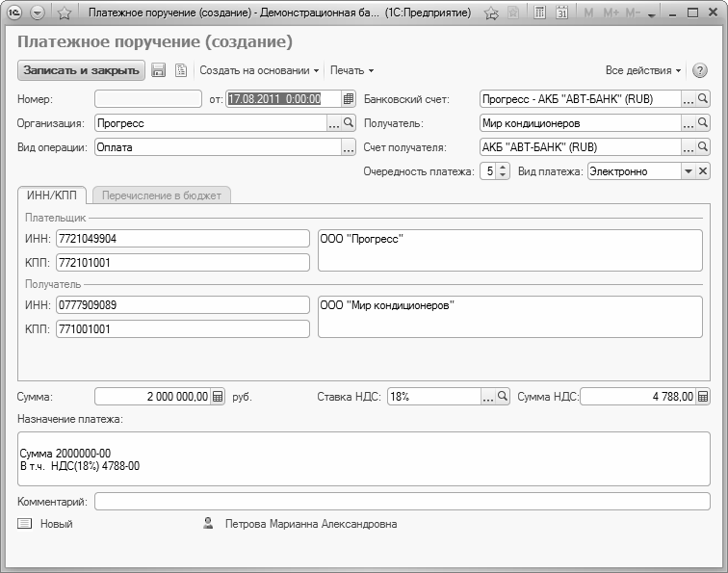The image size is (728, 573).
Task: Click the Плательщик КПП field 772101001
Action: click(182, 262)
